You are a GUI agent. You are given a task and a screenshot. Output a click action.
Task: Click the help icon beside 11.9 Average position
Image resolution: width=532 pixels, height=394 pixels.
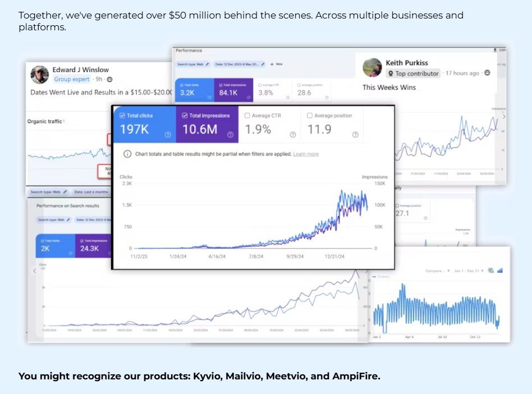355,135
